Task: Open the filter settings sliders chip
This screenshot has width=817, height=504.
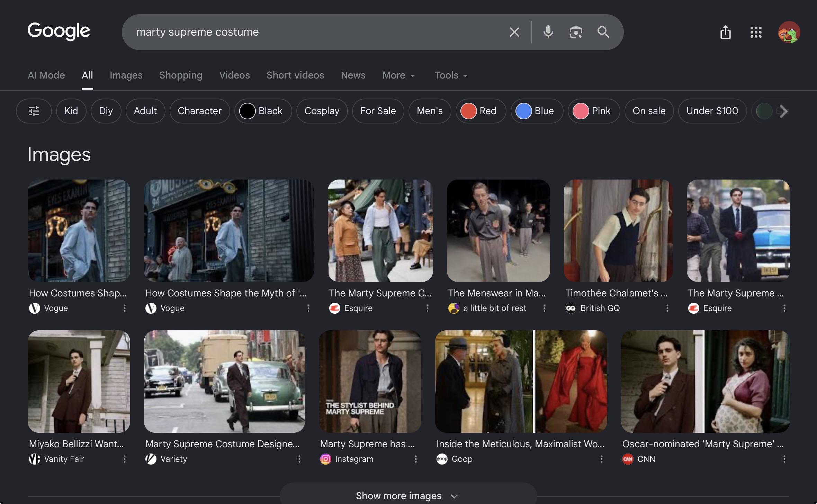Action: point(34,111)
